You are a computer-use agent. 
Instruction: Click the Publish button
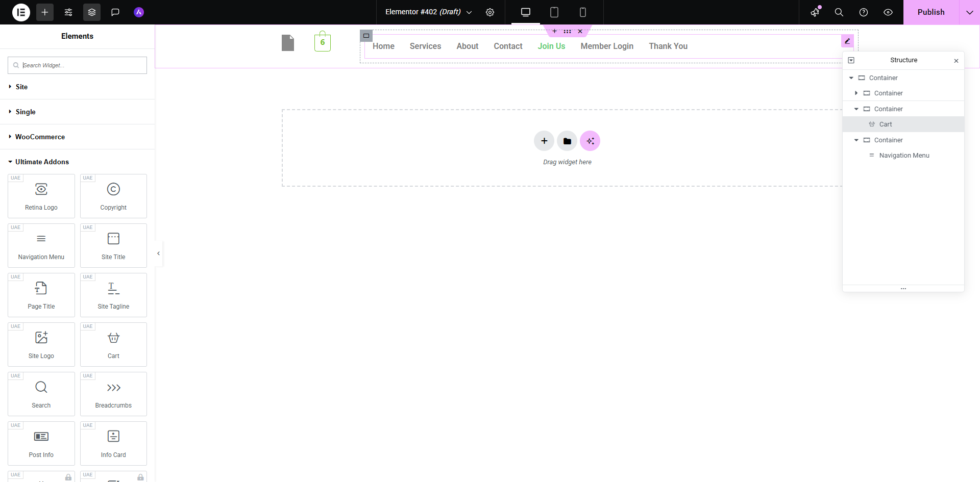[x=931, y=12]
